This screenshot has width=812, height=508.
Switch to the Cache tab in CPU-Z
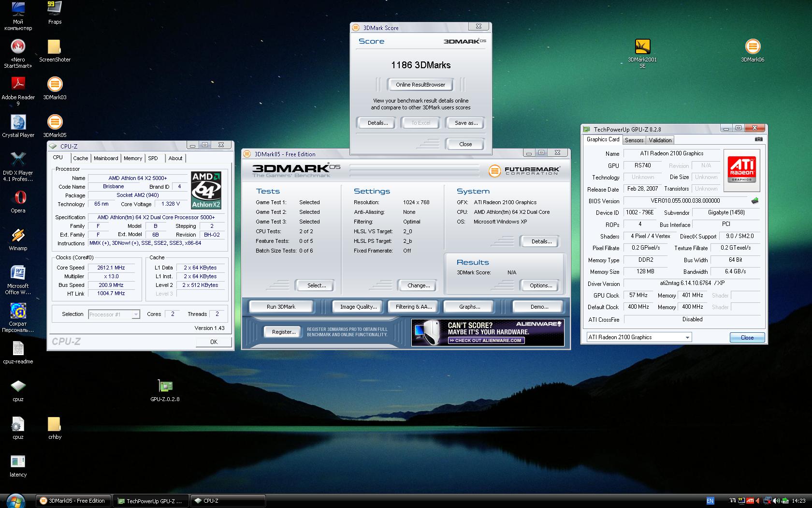[81, 158]
